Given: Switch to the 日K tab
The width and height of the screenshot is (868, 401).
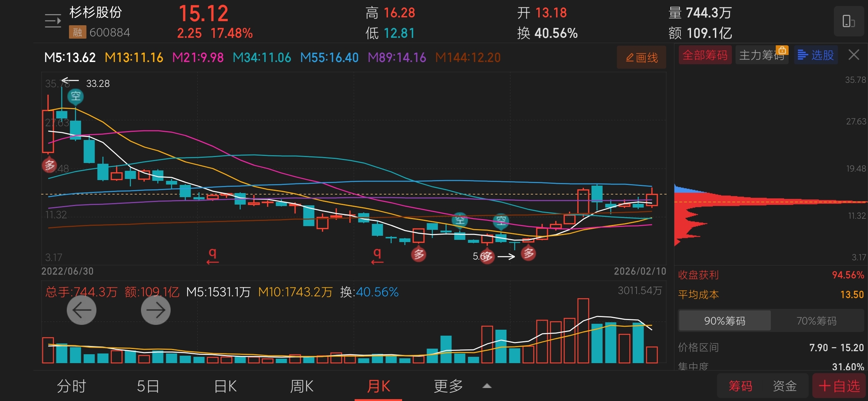Looking at the screenshot, I should tap(225, 386).
